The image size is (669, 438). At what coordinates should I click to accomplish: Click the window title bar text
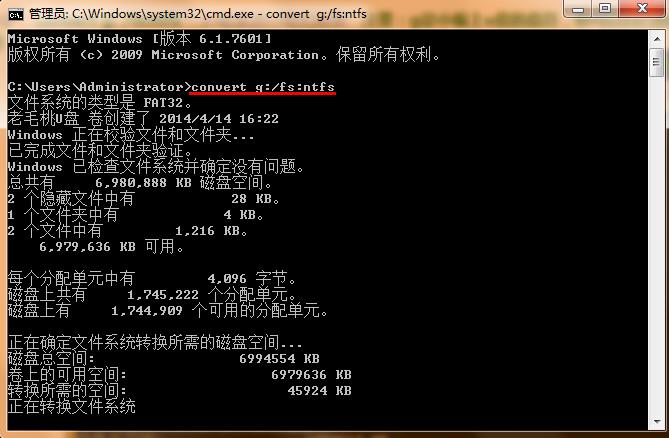[x=198, y=14]
